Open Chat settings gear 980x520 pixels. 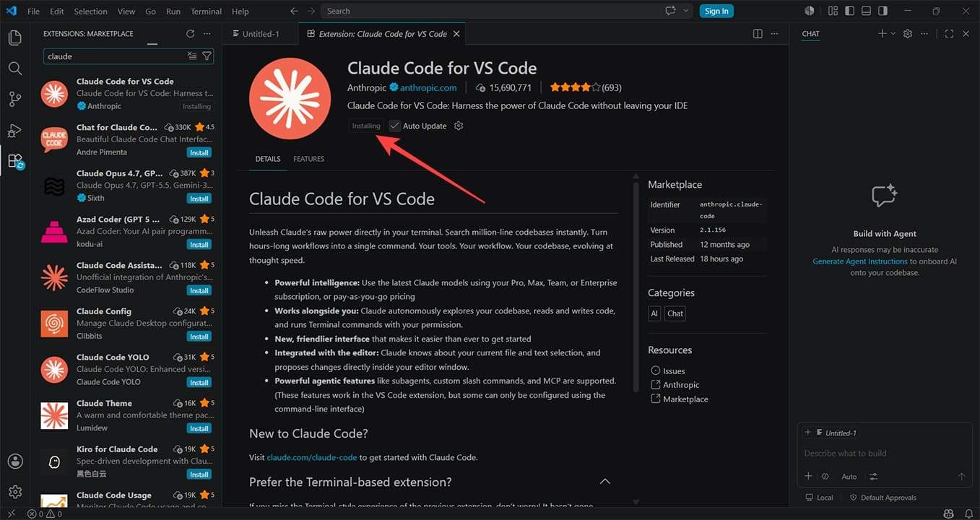[908, 34]
